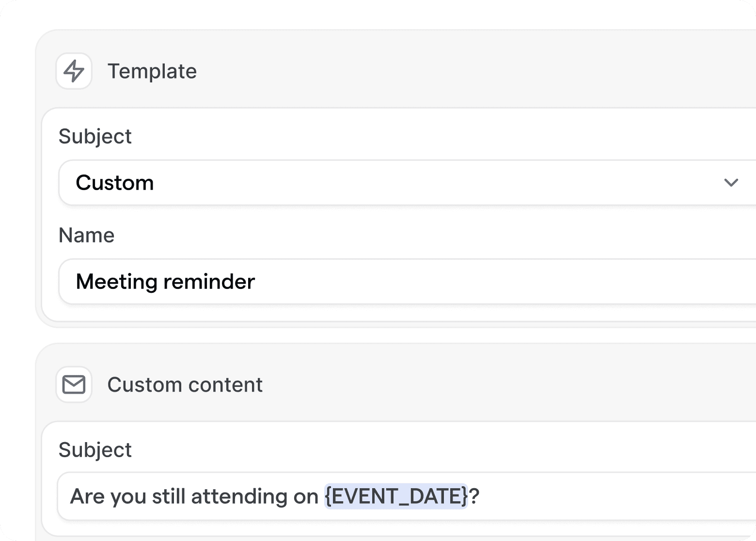This screenshot has width=756, height=541.
Task: Expand the Subject dropdown chevron arrow
Action: pos(731,183)
